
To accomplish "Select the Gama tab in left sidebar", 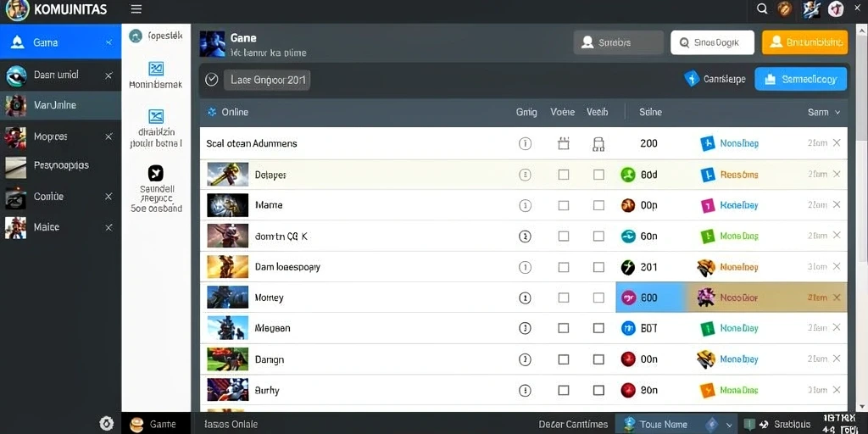I will pyautogui.click(x=60, y=42).
